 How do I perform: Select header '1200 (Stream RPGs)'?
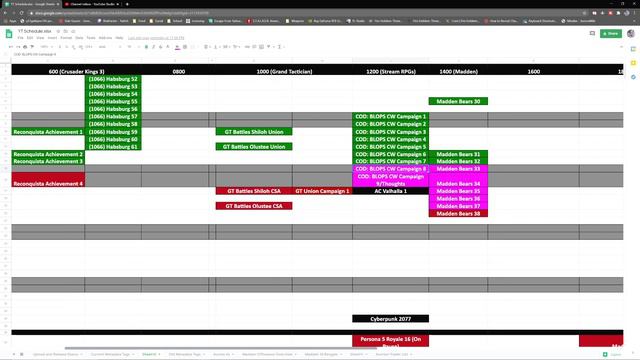coord(391,71)
